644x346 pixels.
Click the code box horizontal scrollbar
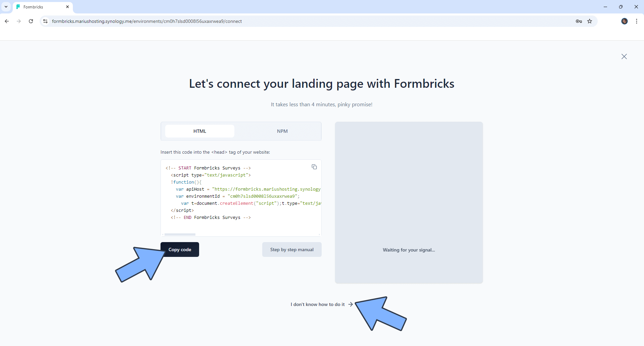pos(180,234)
